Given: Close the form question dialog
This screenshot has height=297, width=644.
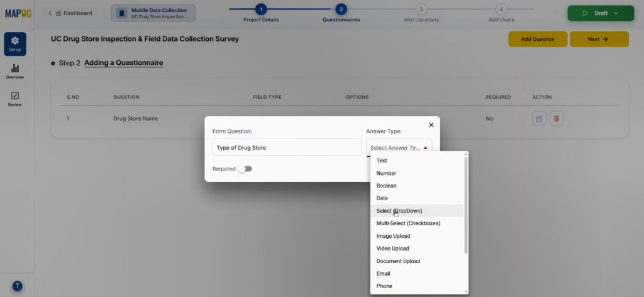Looking at the screenshot, I should click(x=431, y=125).
